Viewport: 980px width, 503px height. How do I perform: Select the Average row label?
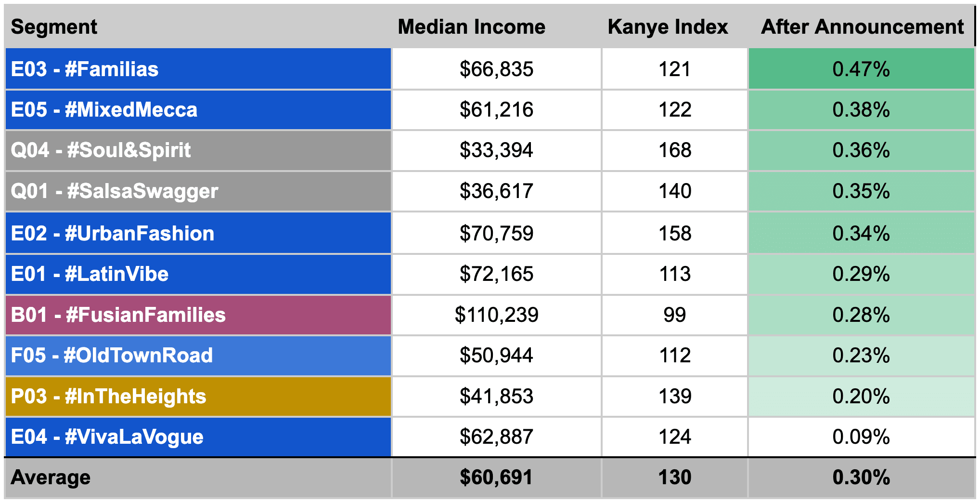tap(51, 477)
